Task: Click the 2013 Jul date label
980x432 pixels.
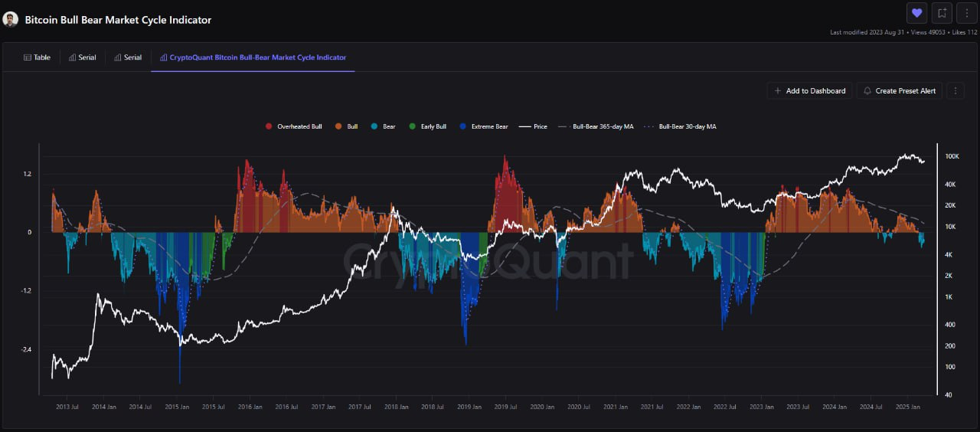Action: click(x=67, y=407)
